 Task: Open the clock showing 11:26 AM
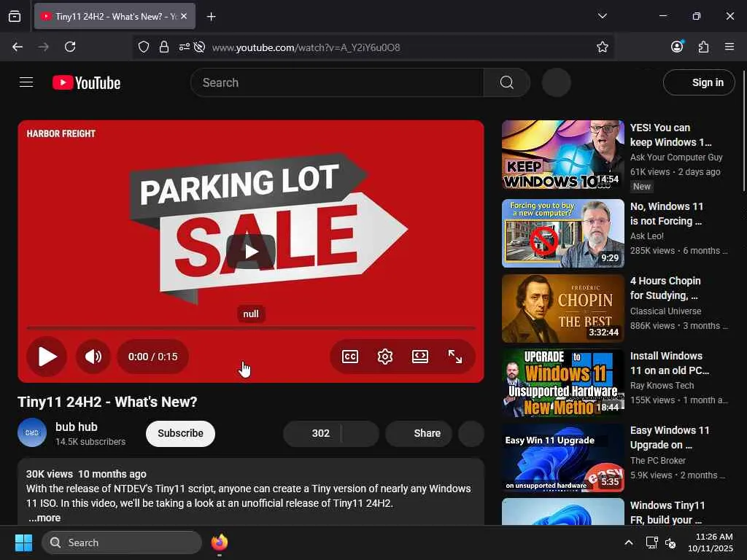point(710,542)
